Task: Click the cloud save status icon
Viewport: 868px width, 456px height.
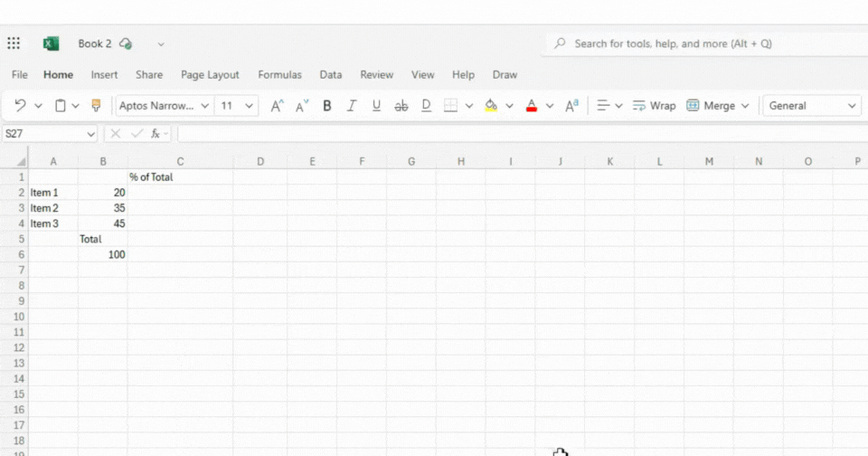Action: (x=126, y=43)
